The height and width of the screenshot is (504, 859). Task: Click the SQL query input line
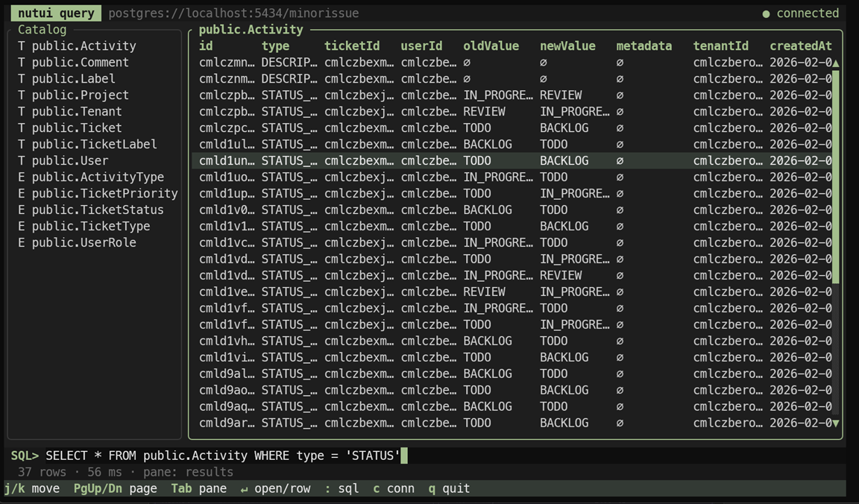[427, 456]
